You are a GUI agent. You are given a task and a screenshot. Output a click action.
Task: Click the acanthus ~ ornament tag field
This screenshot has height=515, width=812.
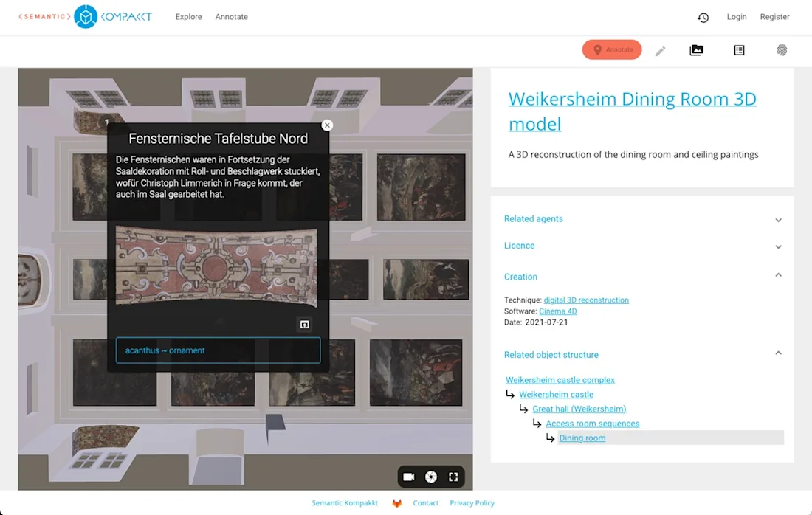coord(218,350)
